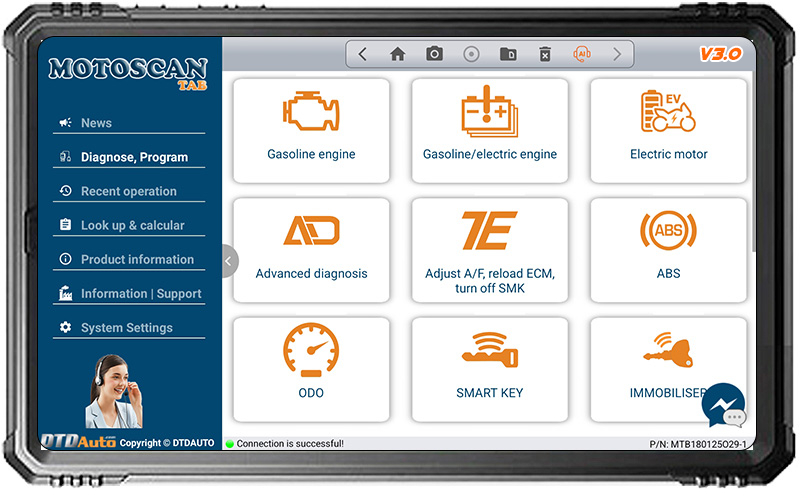Open the headset support assistant icon

coord(582,54)
